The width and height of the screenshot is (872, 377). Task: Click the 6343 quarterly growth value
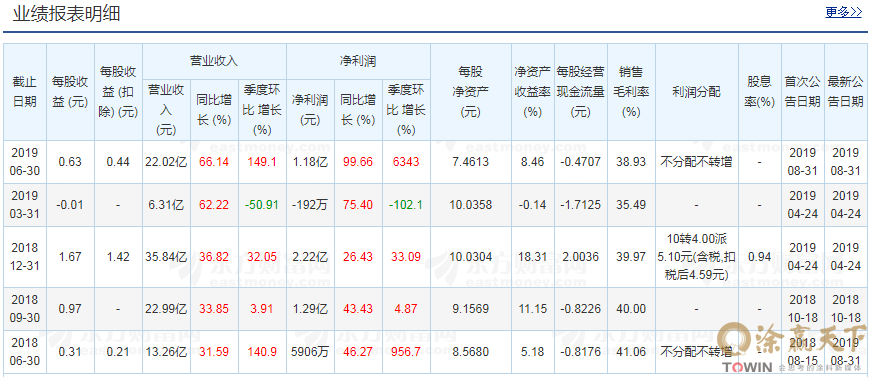[406, 162]
